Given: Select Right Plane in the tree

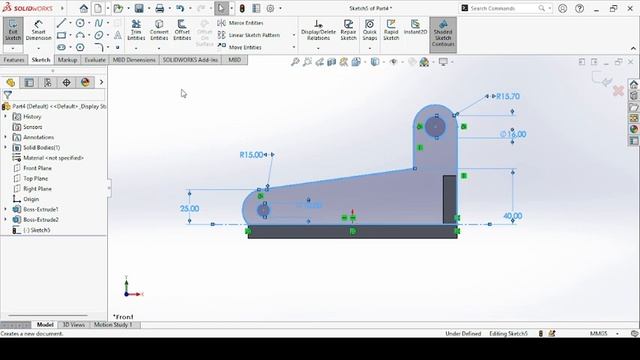Looking at the screenshot, I should click(x=37, y=189).
